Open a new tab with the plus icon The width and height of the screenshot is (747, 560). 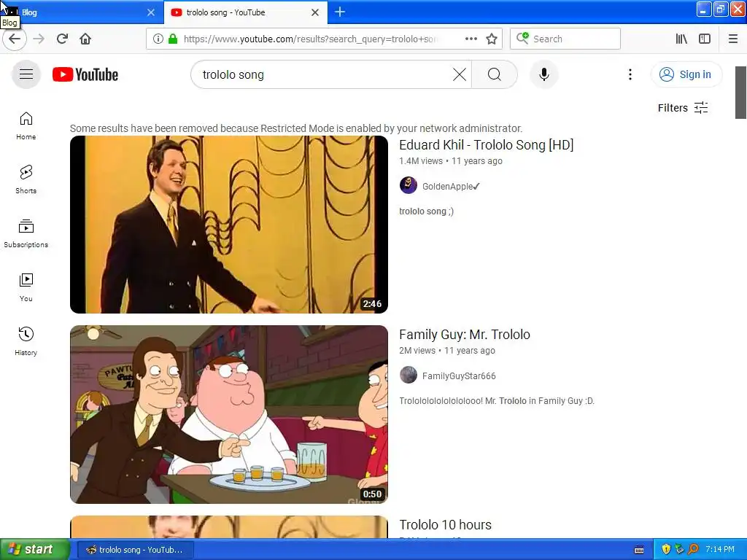340,12
